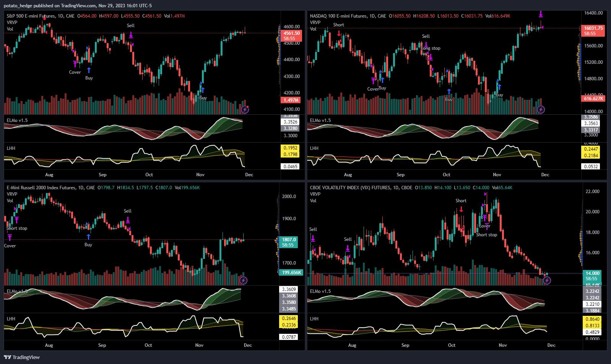Click the Short stop label on the Russell 2000 chart

pyautogui.click(x=17, y=228)
